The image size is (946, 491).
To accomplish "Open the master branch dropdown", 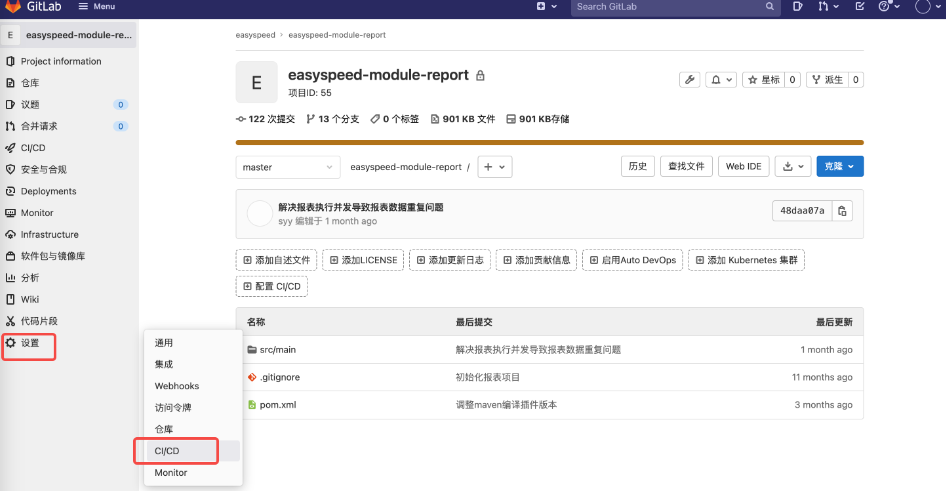I will coord(288,167).
